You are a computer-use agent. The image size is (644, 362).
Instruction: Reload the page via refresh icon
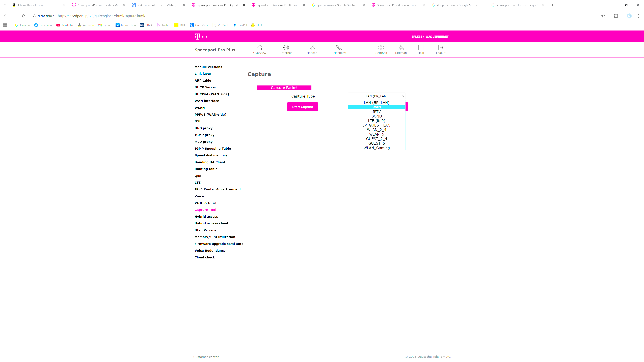[23, 16]
